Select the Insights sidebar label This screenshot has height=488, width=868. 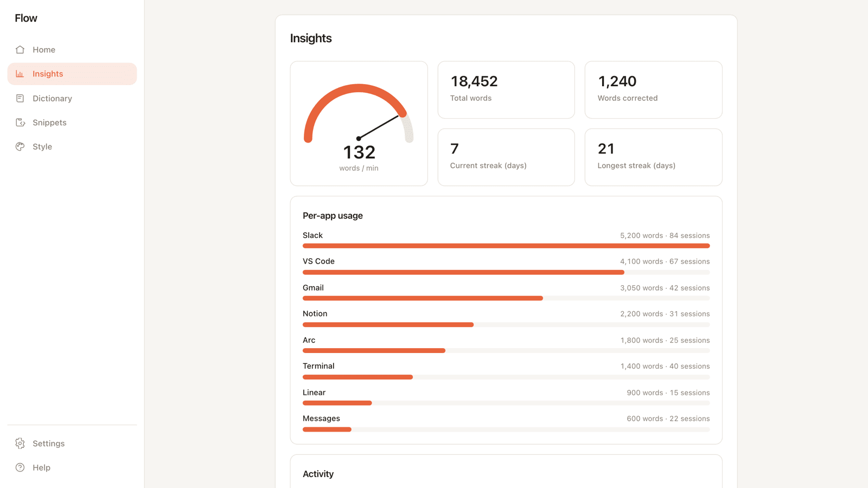pos(48,74)
